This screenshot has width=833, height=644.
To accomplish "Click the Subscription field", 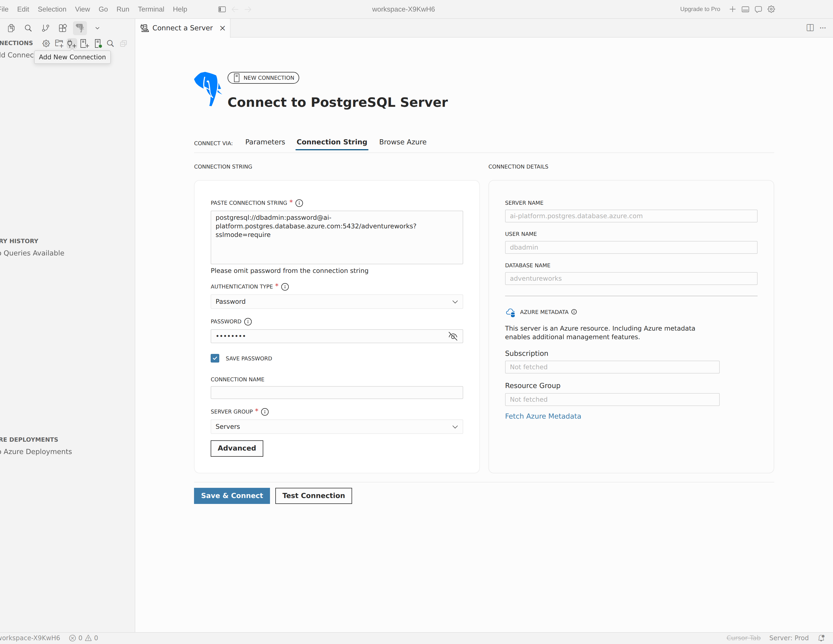I will 612,367.
